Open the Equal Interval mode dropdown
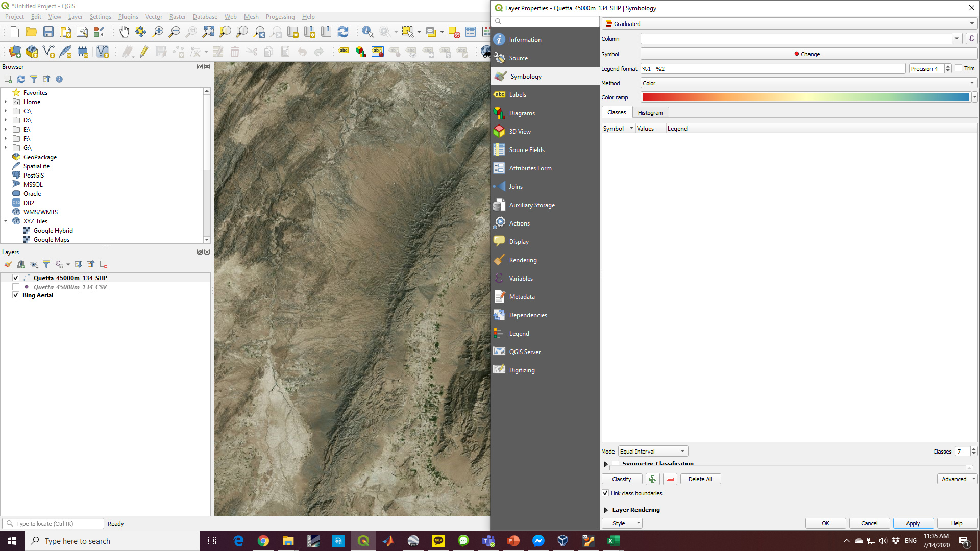The image size is (980, 551). [653, 452]
